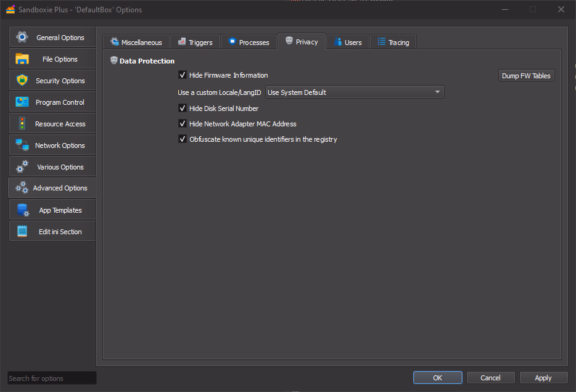The image size is (576, 392).
Task: Toggle Obfuscate known unique identifiers checkbox
Action: point(183,139)
